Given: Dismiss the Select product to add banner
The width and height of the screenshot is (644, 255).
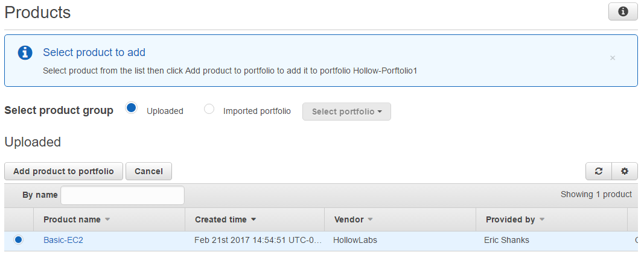Looking at the screenshot, I should click(x=613, y=58).
